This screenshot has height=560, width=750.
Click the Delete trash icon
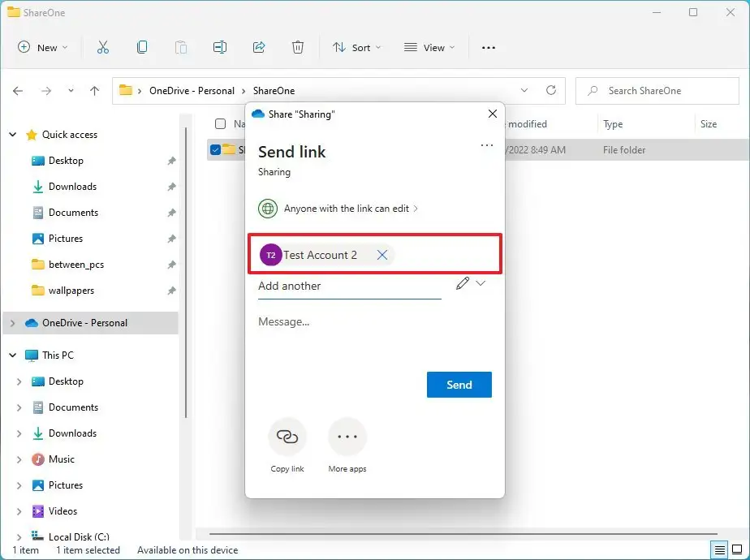point(298,47)
